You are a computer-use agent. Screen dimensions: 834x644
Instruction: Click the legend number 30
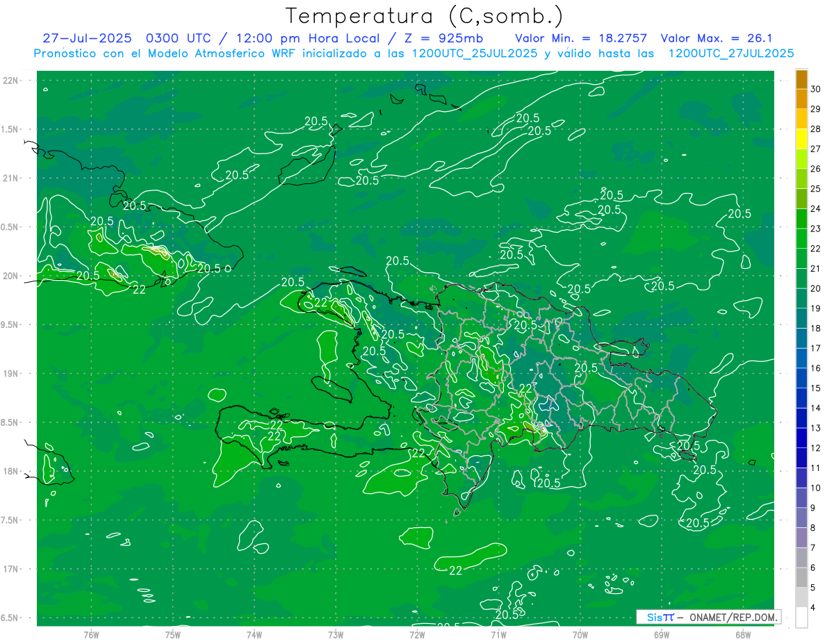816,89
